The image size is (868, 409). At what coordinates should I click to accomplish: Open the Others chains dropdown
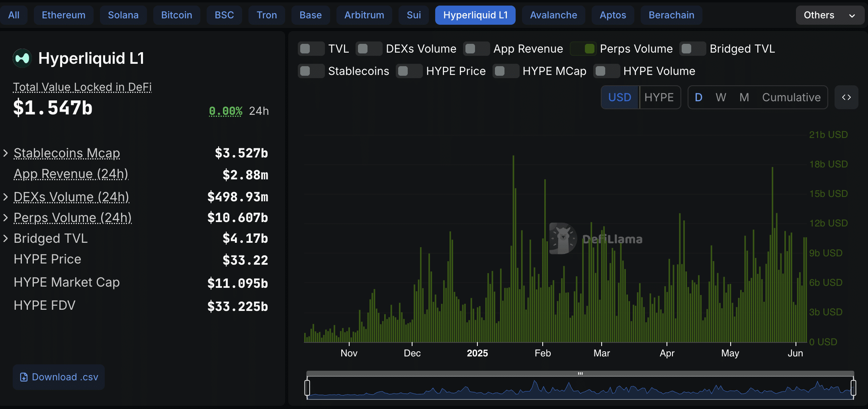tap(830, 15)
